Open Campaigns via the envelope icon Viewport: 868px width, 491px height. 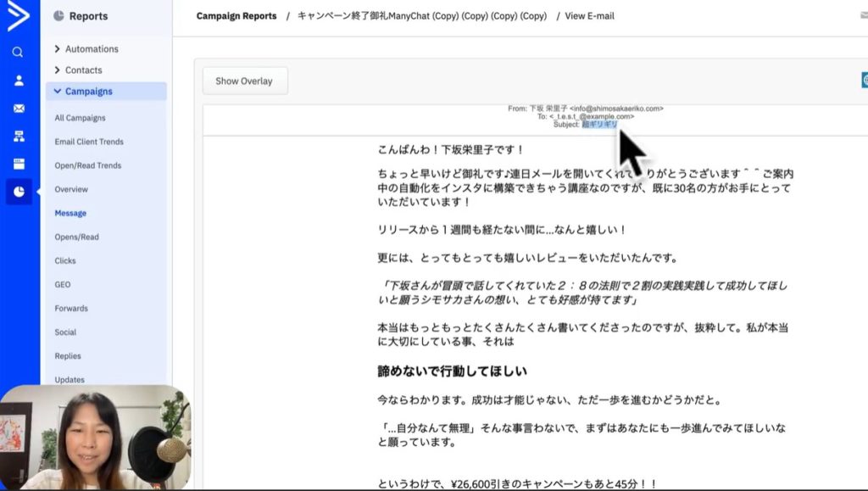18,109
